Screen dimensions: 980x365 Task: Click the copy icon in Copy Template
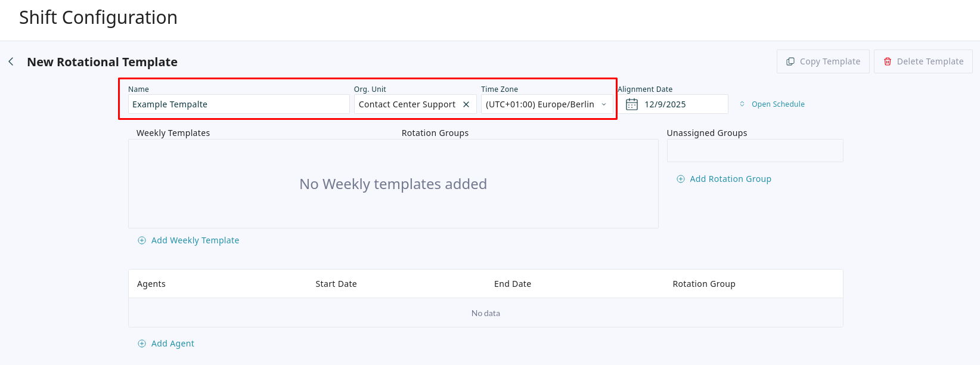coord(790,61)
